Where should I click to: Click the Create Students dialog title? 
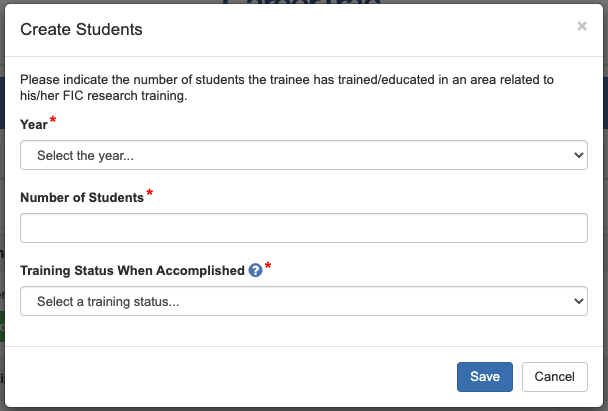(x=81, y=29)
